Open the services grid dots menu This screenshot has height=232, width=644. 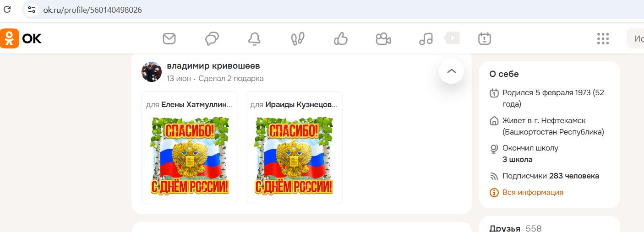pos(603,39)
